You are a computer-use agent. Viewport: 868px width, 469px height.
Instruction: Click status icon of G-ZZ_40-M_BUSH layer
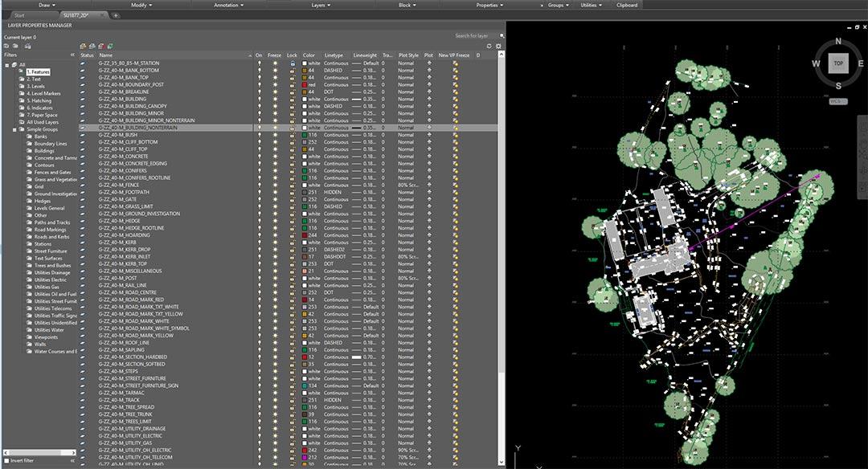click(83, 135)
